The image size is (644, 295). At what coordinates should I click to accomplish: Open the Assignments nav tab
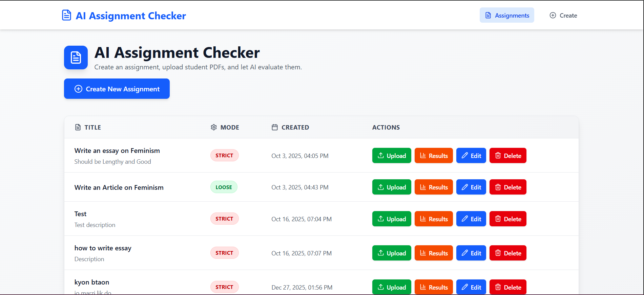507,15
